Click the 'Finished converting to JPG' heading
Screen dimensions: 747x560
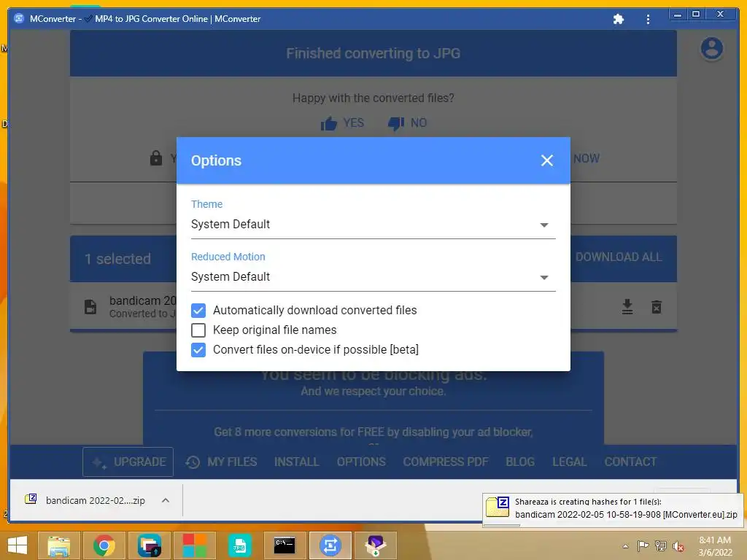tap(373, 53)
